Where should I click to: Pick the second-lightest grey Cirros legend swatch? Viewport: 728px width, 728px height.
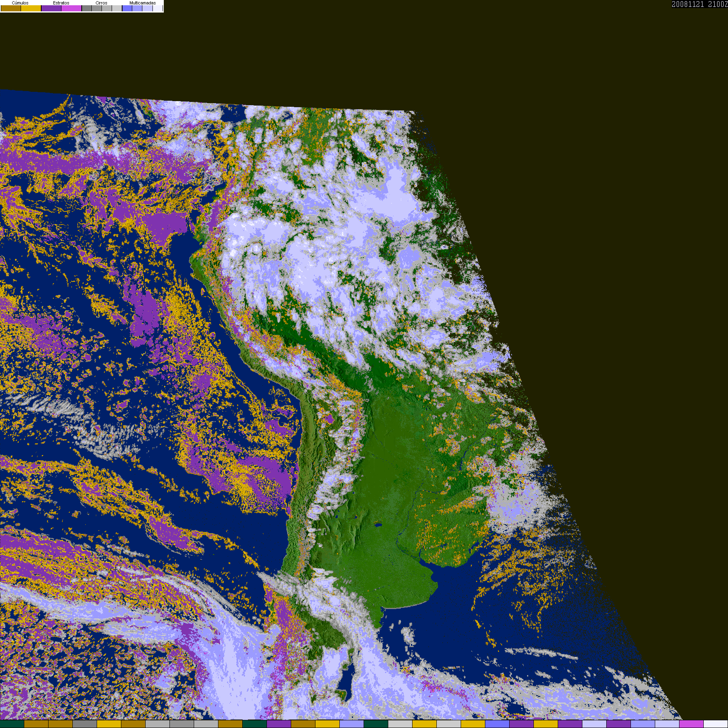coord(107,8)
